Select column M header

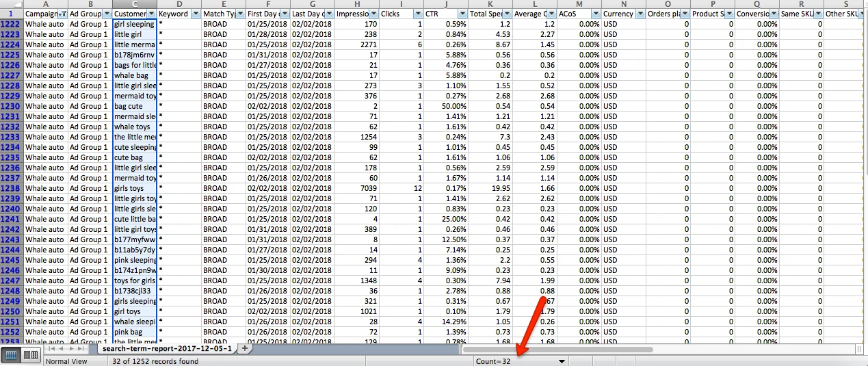click(579, 4)
